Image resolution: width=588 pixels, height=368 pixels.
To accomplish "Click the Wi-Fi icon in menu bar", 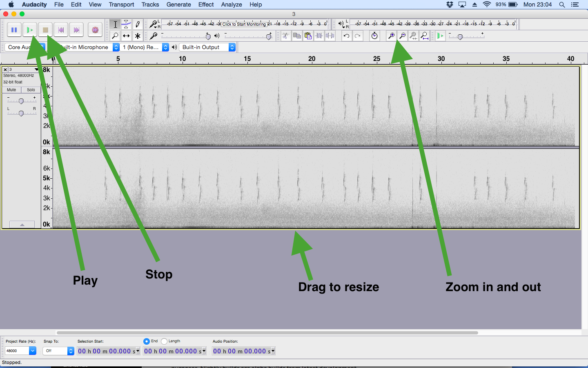I will tap(487, 4).
